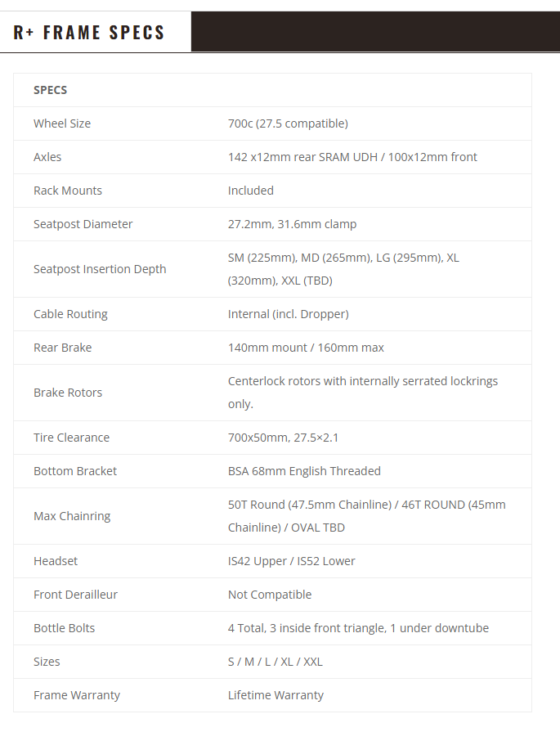Screen dimensions: 560x732
Task: Select the Internal (incl. Dropper) value
Action: pyautogui.click(x=288, y=314)
